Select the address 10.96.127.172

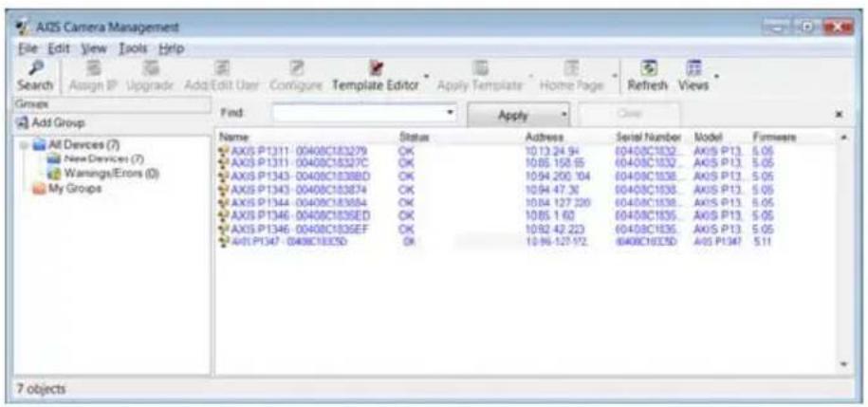click(x=557, y=241)
